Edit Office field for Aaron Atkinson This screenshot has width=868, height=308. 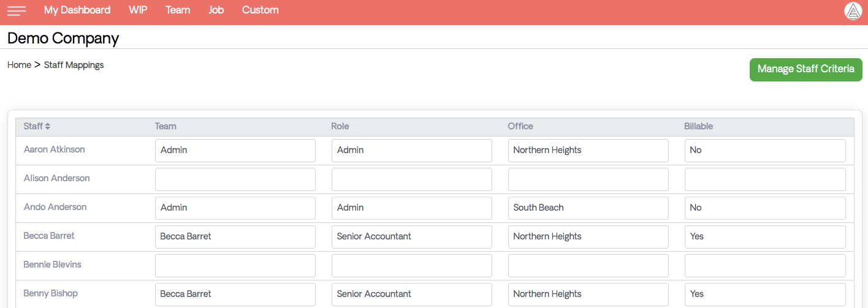pyautogui.click(x=588, y=151)
